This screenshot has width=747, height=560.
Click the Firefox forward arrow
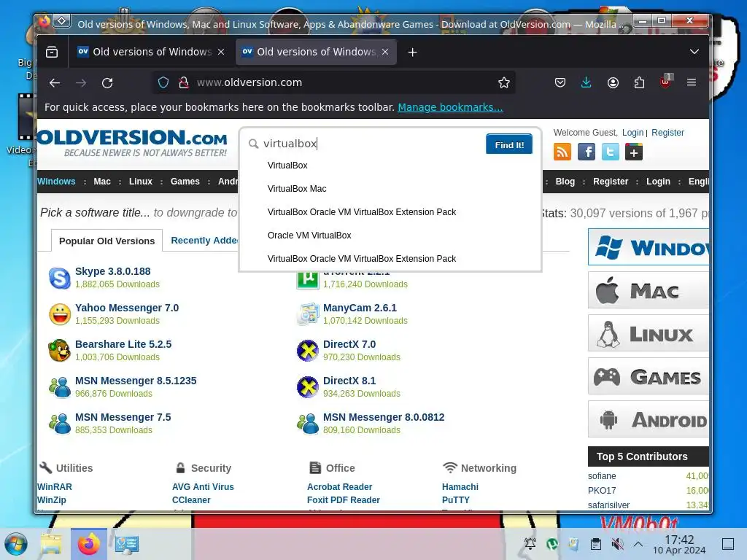click(81, 83)
